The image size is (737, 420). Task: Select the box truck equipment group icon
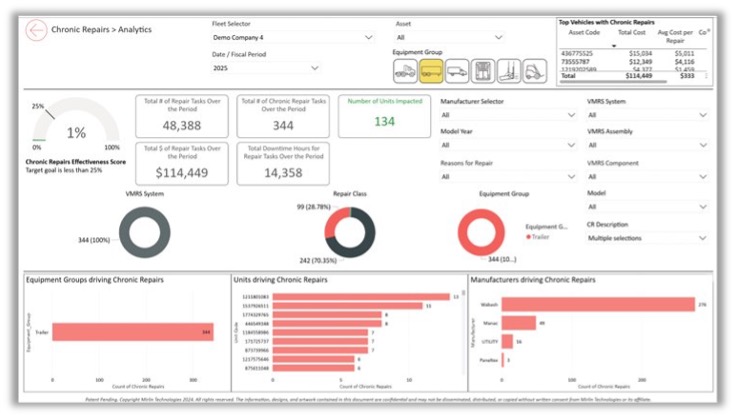click(457, 70)
